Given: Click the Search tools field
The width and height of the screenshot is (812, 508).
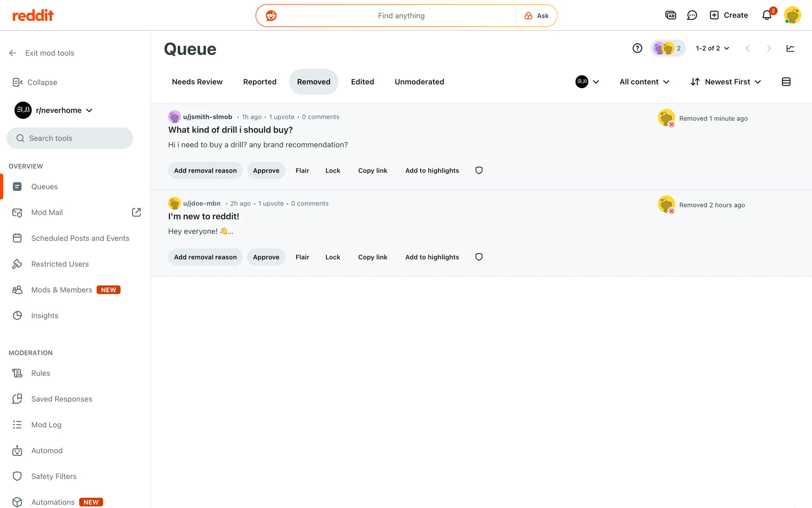Looking at the screenshot, I should coord(70,138).
